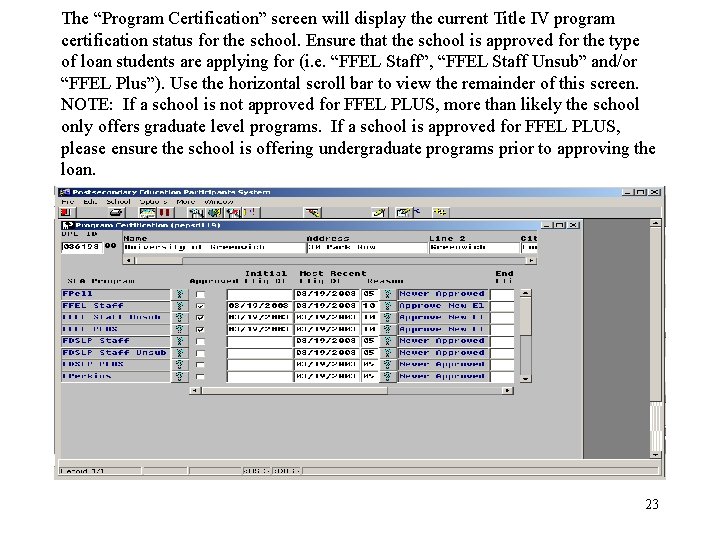
Task: Click the printer icon in the toolbar
Action: click(116, 213)
